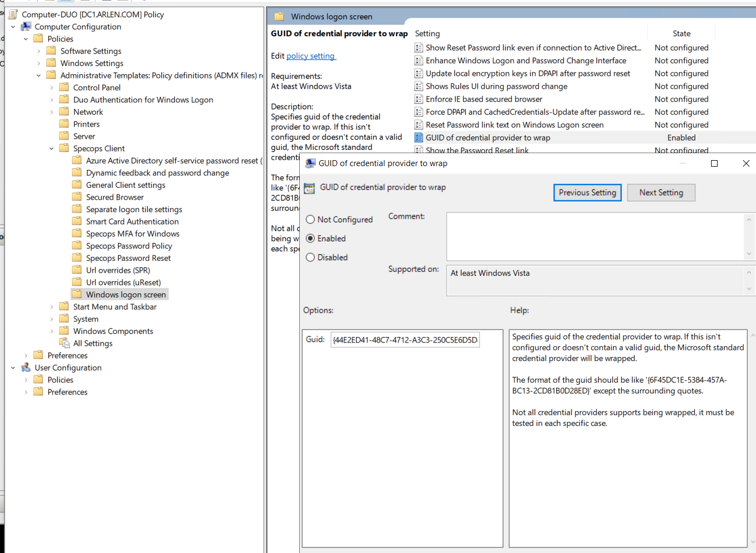Select Specops Password Reset tree item

point(128,258)
